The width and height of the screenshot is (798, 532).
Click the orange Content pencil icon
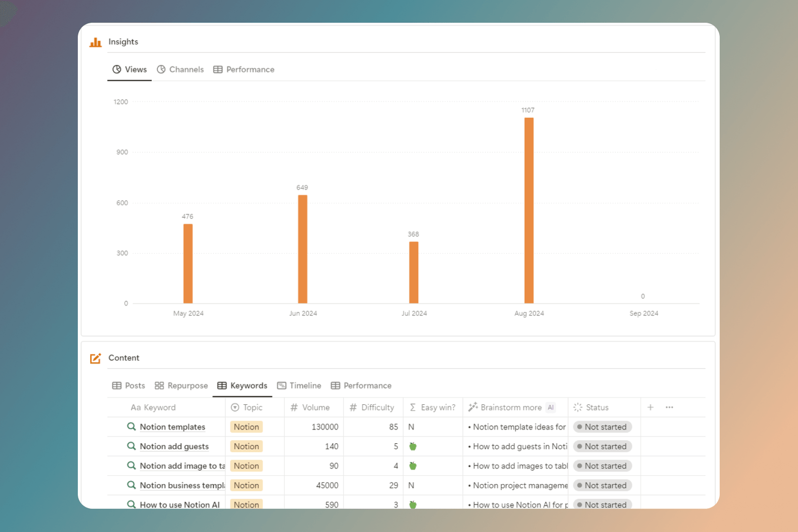point(95,357)
